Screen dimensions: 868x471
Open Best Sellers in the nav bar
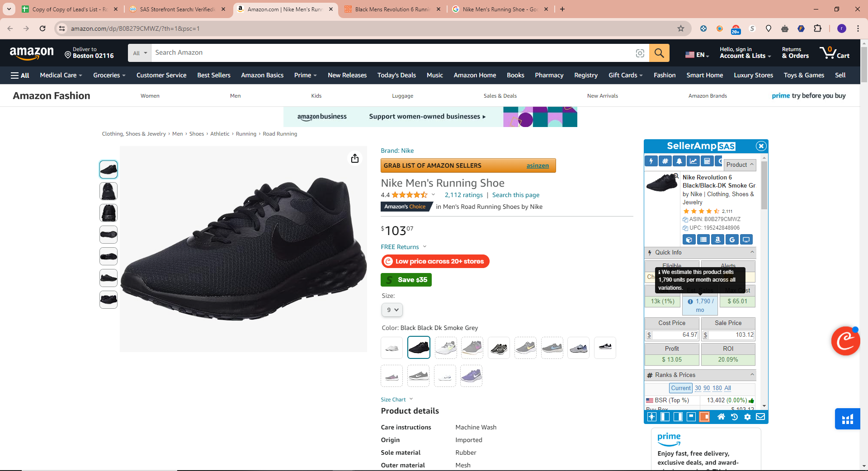tap(214, 75)
